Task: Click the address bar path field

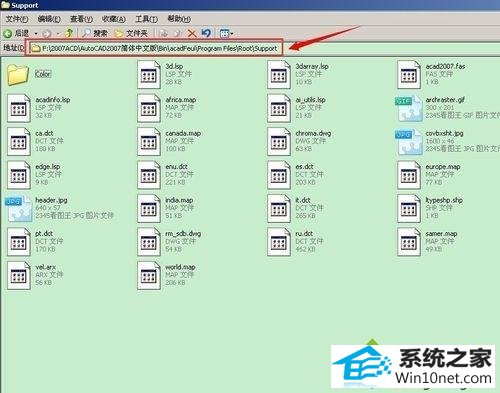Action: (154, 48)
